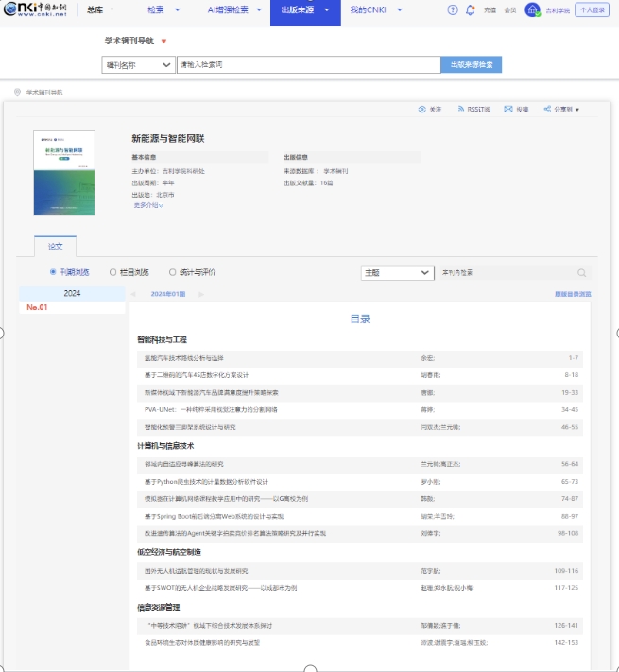
Task: Click the envelope 投稿 icon
Action: (508, 110)
